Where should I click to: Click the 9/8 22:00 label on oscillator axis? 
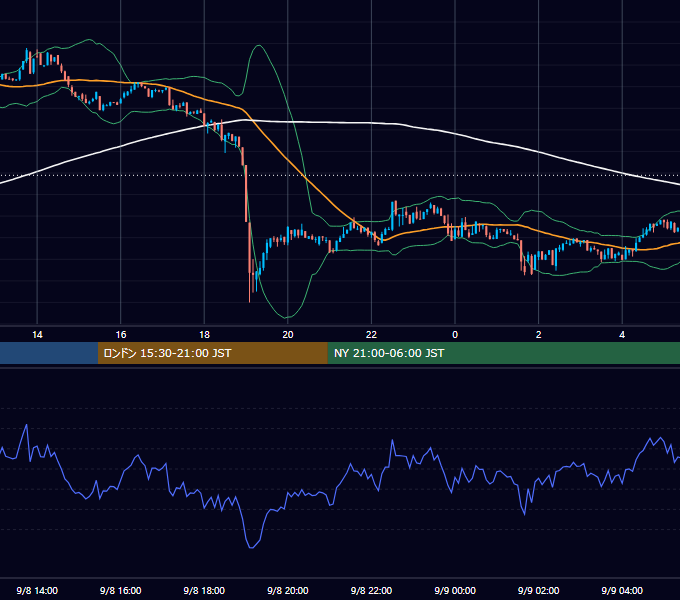coord(371,590)
